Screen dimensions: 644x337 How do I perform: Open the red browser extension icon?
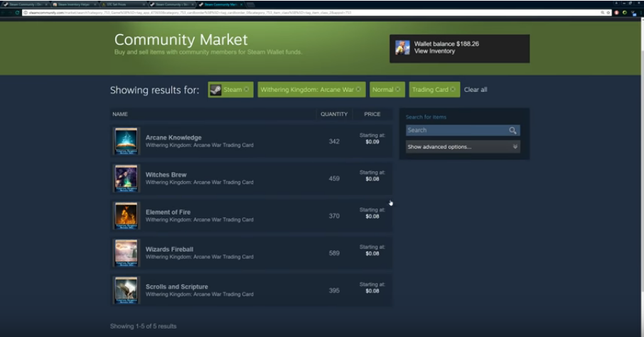[617, 13]
